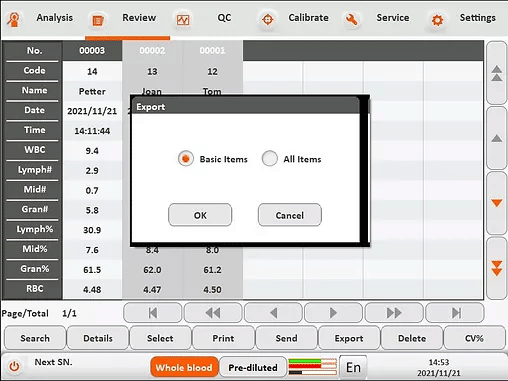Click the Service wrench icon

[x=351, y=20]
